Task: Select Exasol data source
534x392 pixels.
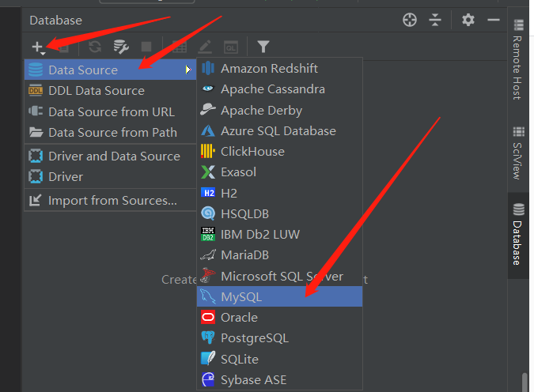Action: [279, 172]
